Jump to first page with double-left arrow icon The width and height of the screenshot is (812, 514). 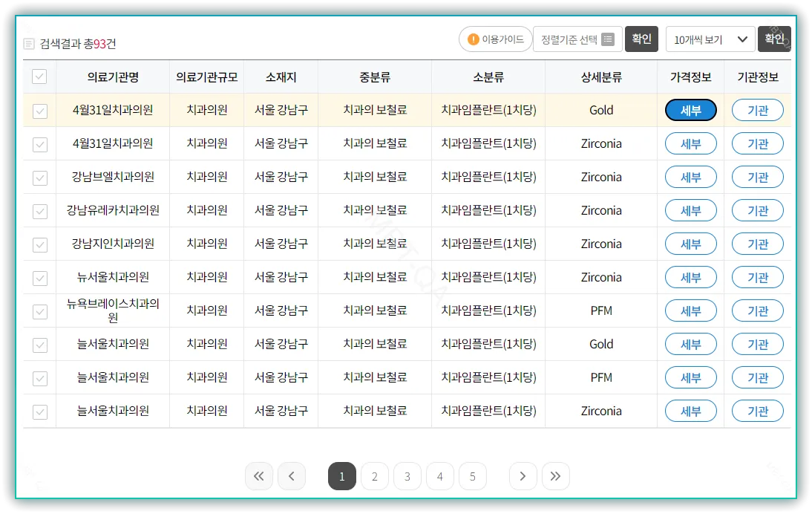[259, 476]
